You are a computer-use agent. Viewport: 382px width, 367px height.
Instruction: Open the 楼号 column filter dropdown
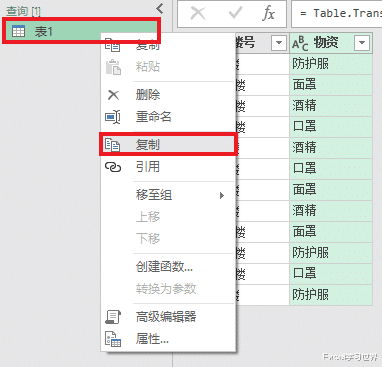pyautogui.click(x=278, y=43)
